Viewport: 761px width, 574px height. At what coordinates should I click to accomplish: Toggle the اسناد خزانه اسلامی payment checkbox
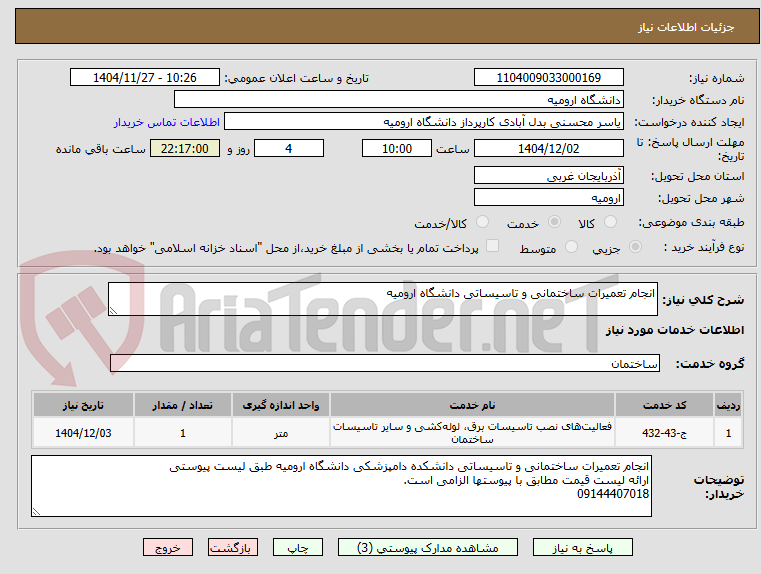click(x=493, y=246)
